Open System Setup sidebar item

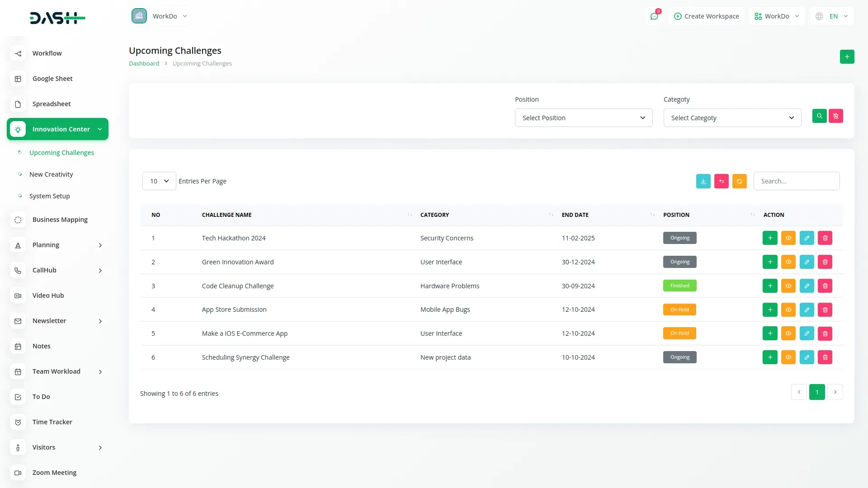(x=50, y=196)
